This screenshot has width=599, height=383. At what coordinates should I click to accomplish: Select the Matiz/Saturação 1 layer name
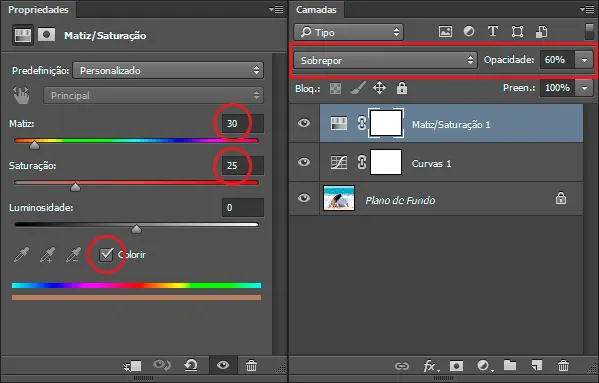451,124
